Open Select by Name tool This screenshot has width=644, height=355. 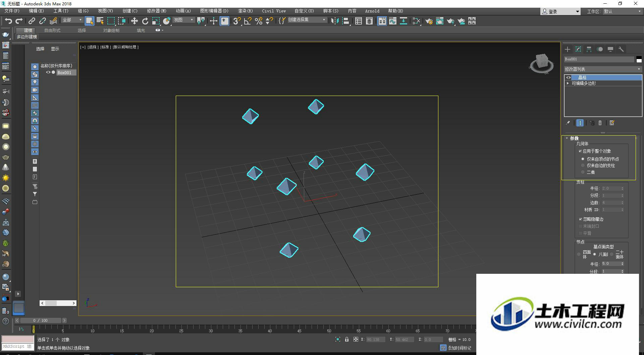point(100,21)
